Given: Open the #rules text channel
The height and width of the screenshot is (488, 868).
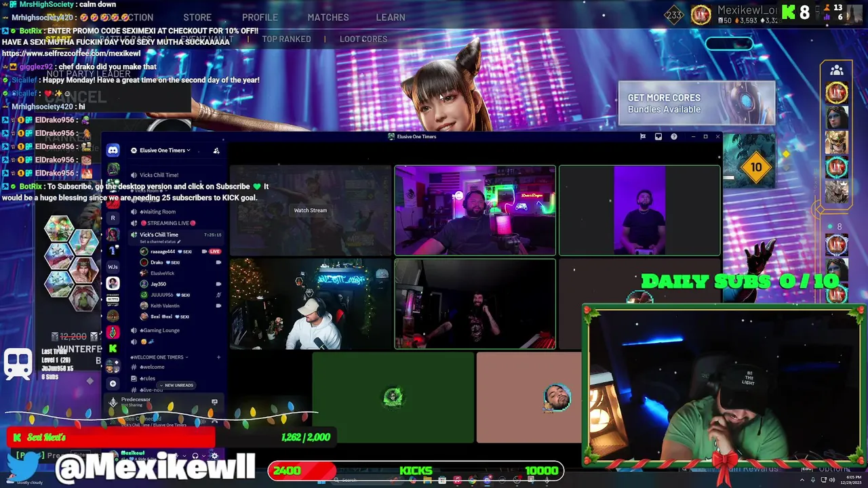Looking at the screenshot, I should click(x=148, y=378).
